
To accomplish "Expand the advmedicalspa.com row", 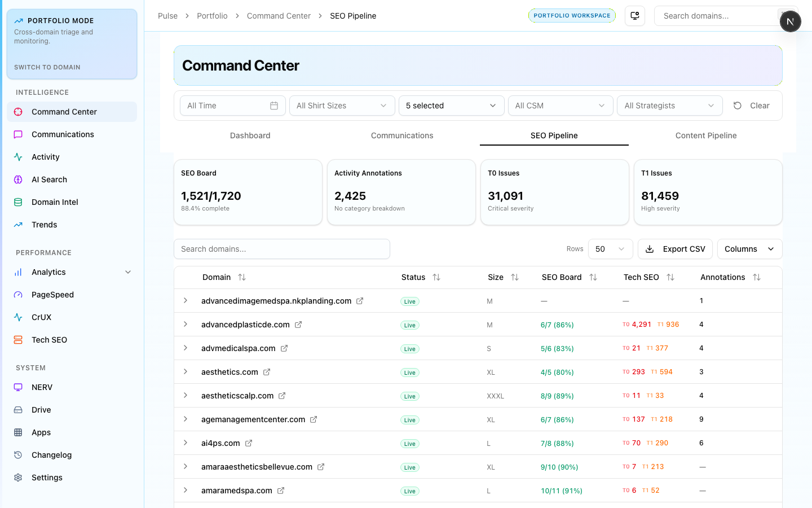I will (186, 348).
